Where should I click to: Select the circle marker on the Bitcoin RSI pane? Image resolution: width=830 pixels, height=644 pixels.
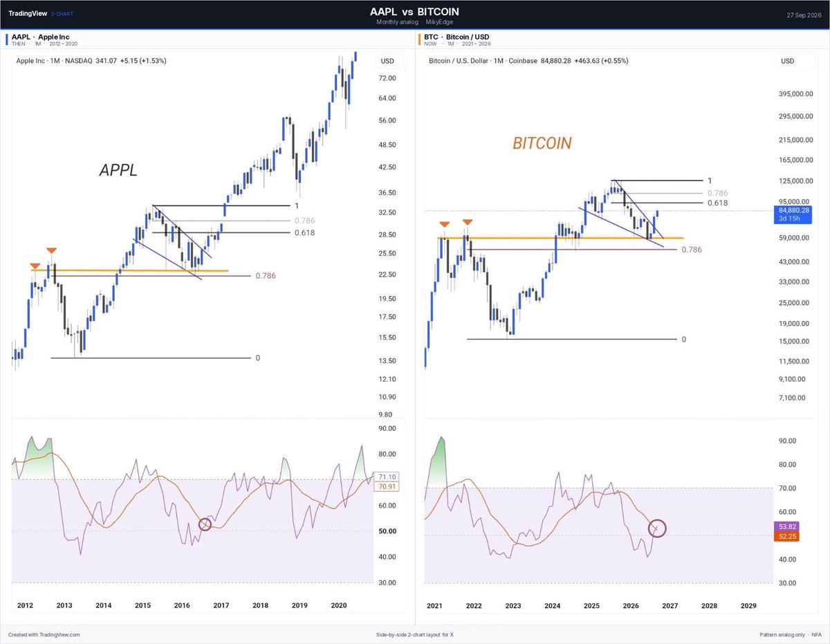click(x=658, y=528)
